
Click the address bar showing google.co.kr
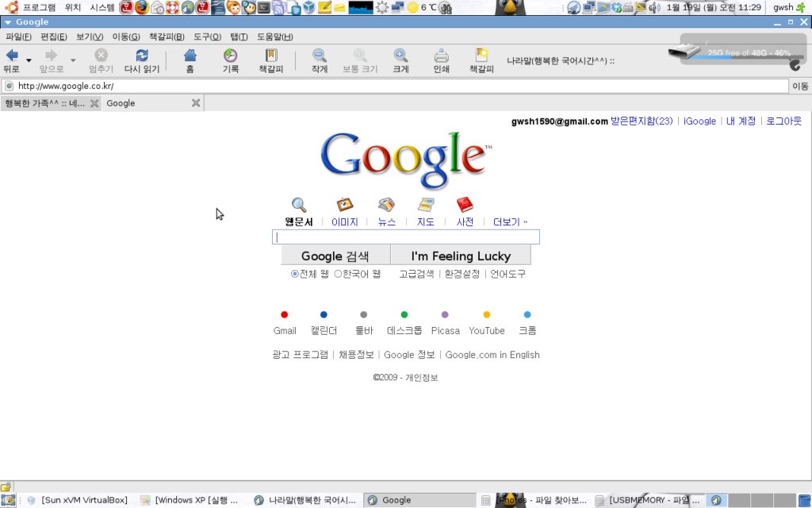[396, 86]
